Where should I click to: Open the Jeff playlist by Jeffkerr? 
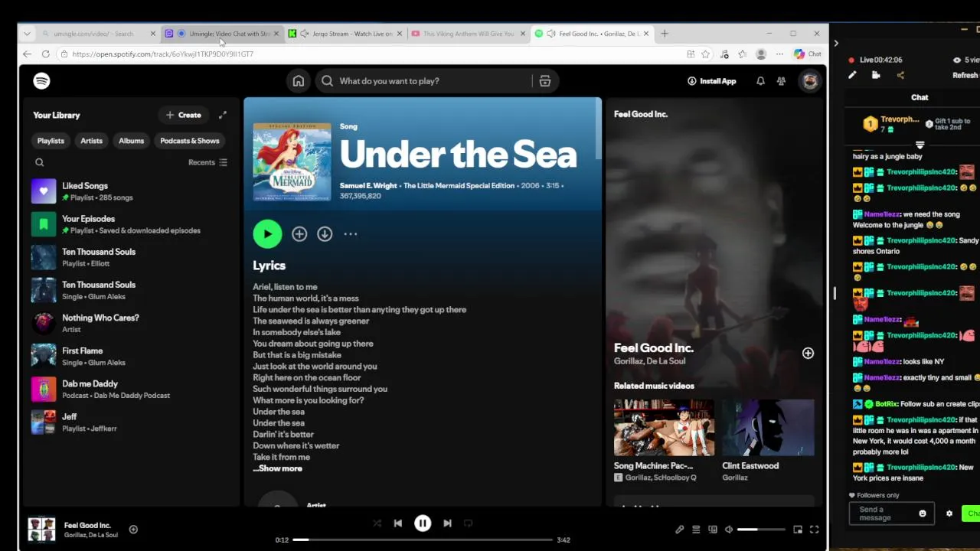point(130,422)
